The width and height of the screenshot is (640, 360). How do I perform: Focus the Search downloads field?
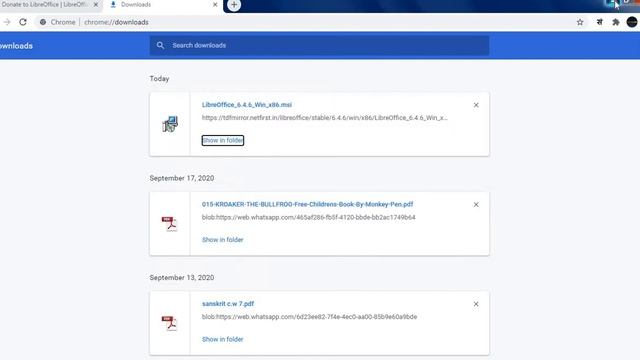[319, 45]
